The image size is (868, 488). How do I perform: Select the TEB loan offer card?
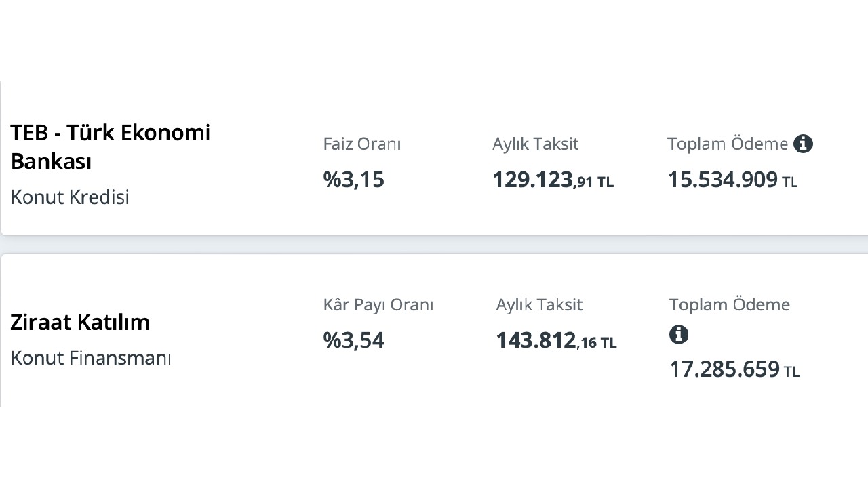tap(434, 159)
